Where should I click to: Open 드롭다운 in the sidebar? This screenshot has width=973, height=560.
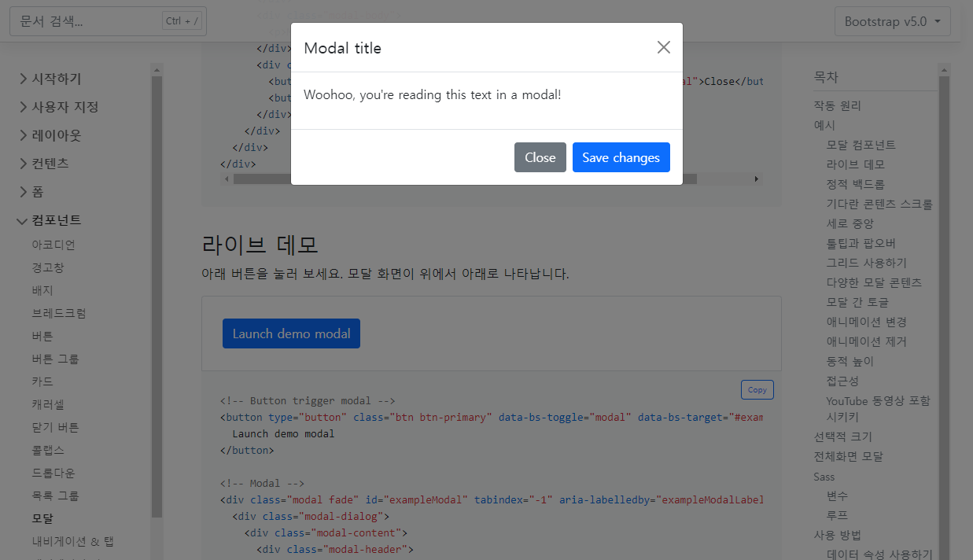pos(53,473)
